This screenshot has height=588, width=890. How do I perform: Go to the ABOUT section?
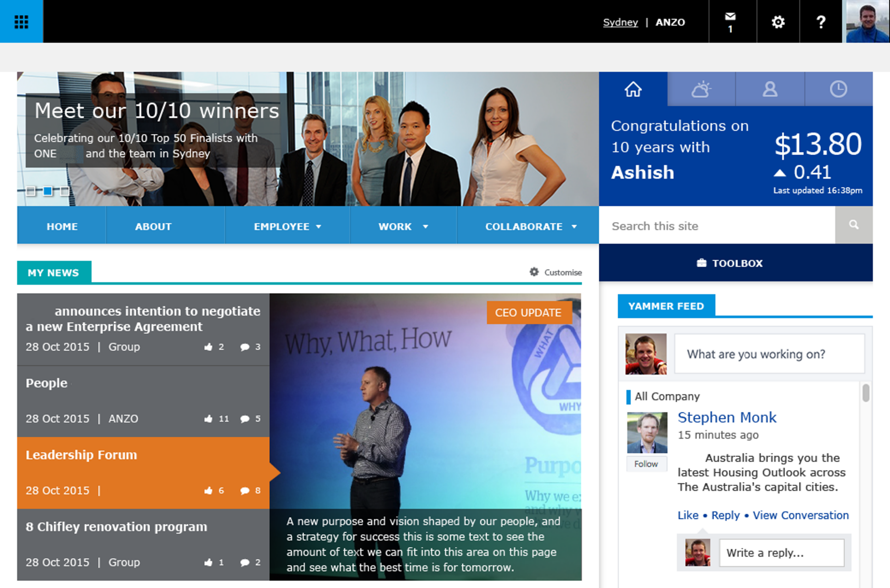coord(153,226)
